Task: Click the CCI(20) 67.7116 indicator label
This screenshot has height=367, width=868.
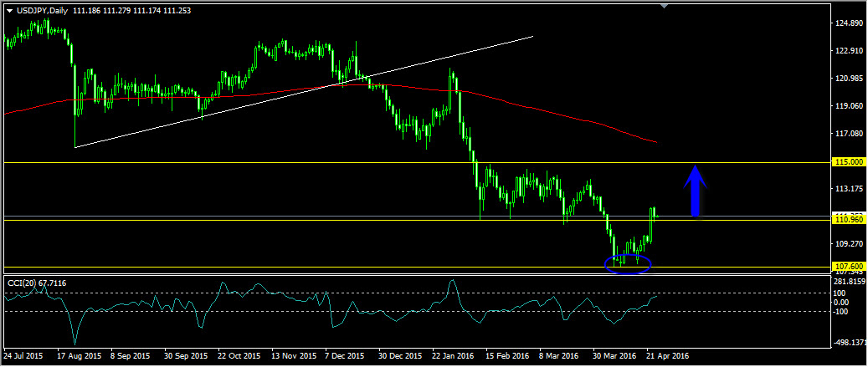Action: (x=36, y=283)
